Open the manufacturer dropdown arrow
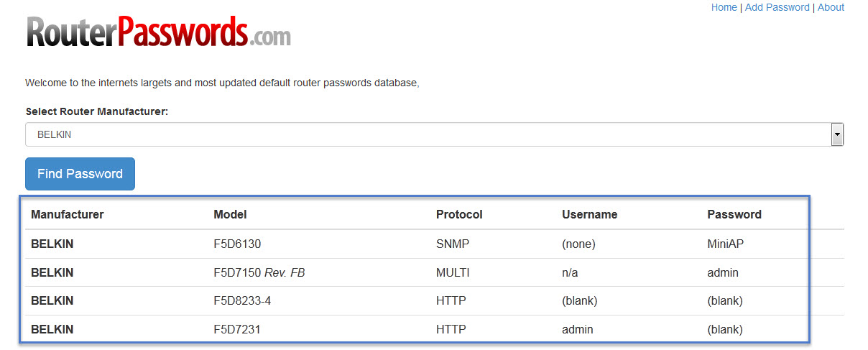Viewport: 868px width, 350px height. click(x=837, y=134)
